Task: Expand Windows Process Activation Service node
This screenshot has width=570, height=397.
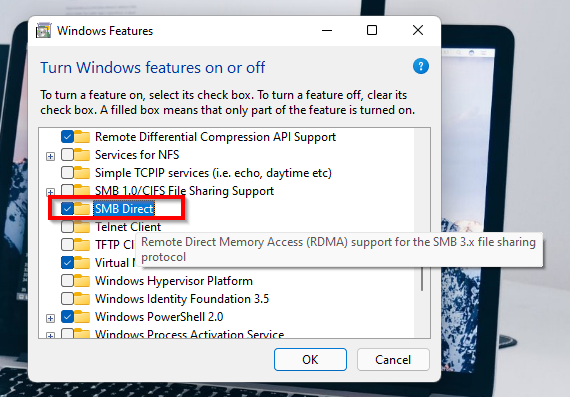Action: pos(51,336)
